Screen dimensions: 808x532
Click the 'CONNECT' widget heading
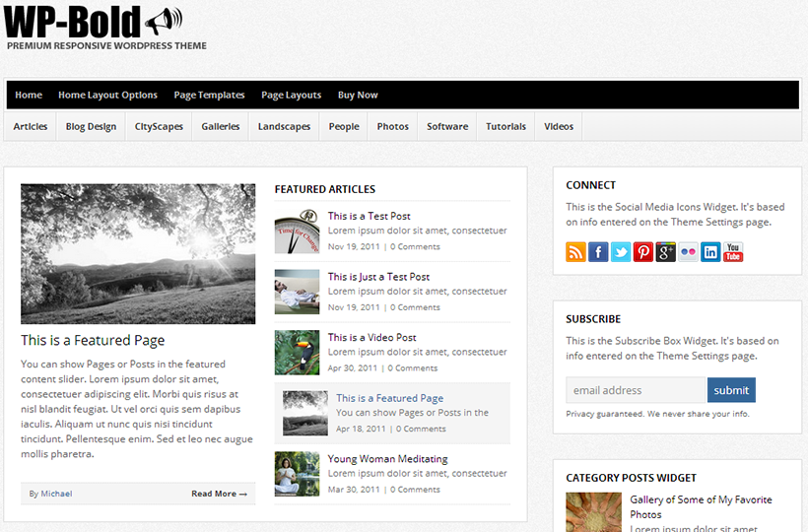click(590, 185)
